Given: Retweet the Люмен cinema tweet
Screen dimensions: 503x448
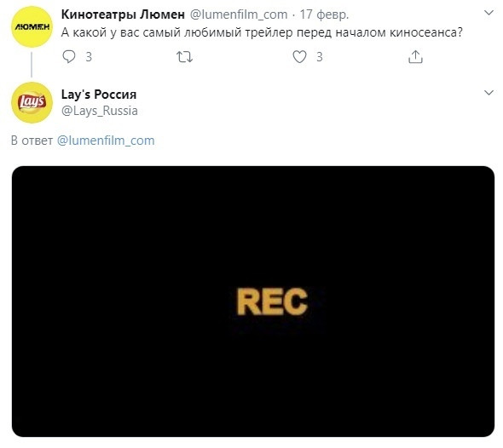Looking at the screenshot, I should [184, 57].
